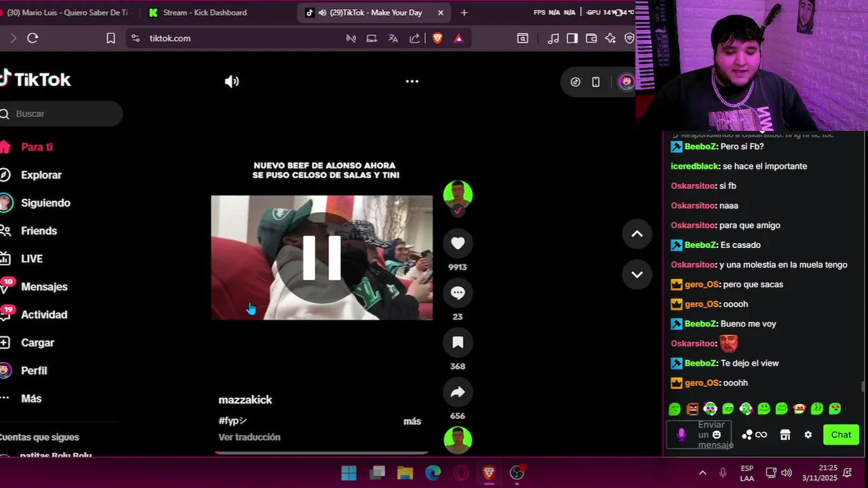Image resolution: width=868 pixels, height=488 pixels.
Task: Open 'Siguiendo' in the sidebar
Action: tap(45, 203)
